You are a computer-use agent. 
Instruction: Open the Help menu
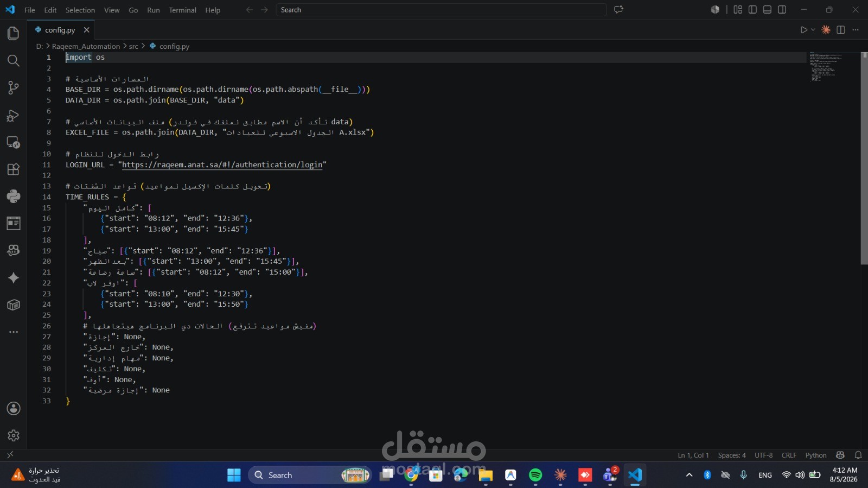tap(213, 10)
